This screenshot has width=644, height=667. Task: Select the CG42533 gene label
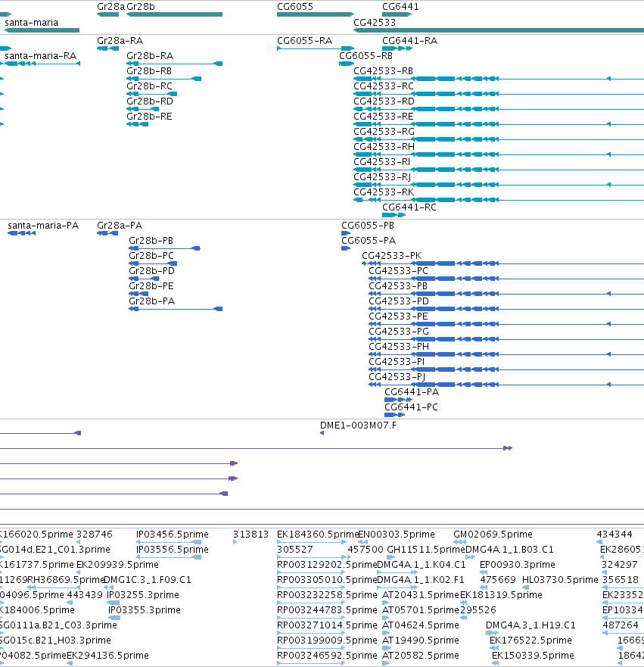[x=375, y=23]
